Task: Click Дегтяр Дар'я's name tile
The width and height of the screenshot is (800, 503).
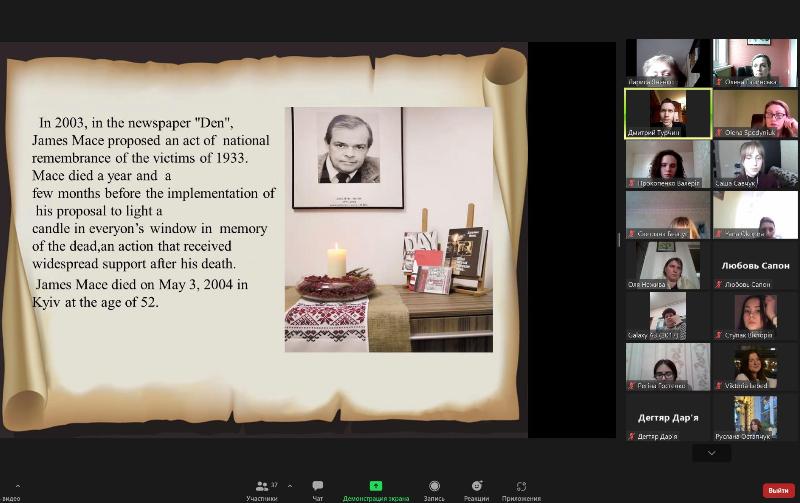Action: pos(668,417)
